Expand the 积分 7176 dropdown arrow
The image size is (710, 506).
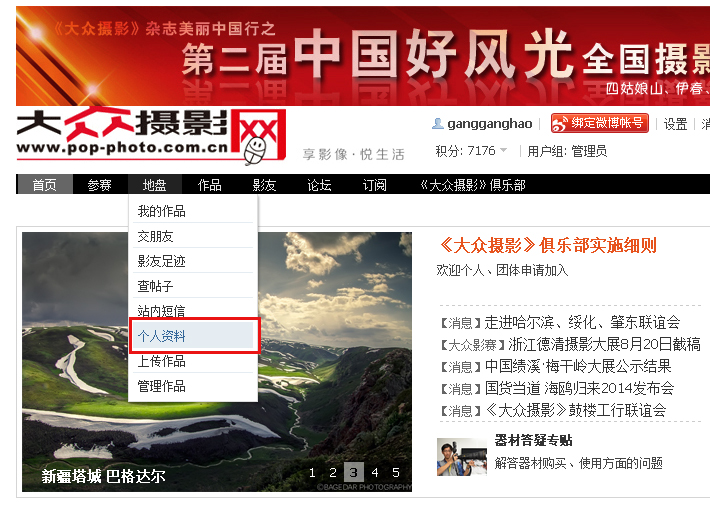504,150
